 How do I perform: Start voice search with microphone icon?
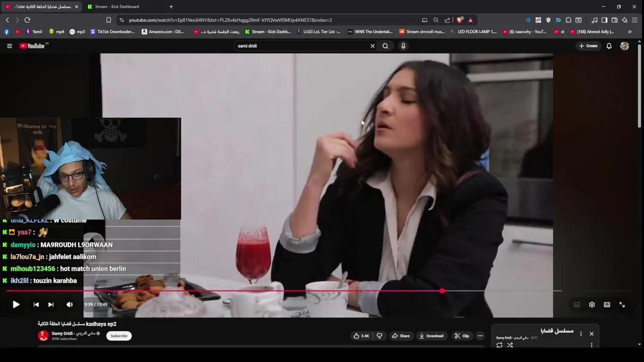point(403,46)
